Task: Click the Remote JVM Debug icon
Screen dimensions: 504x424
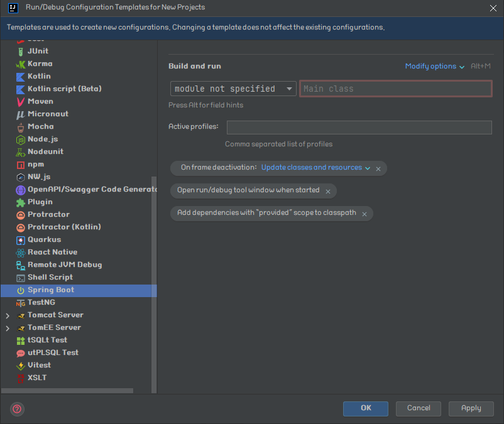Action: pyautogui.click(x=21, y=265)
